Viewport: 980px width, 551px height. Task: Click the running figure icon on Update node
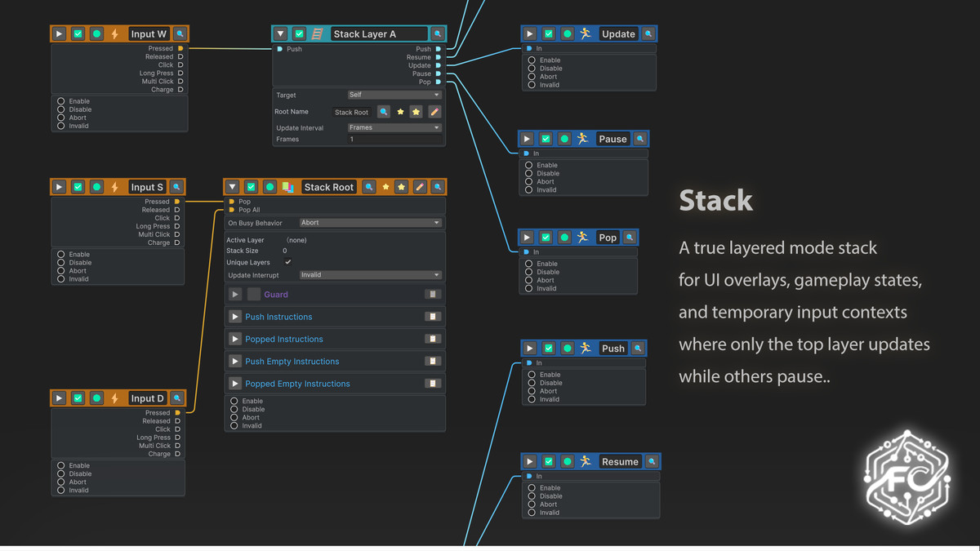pos(586,34)
